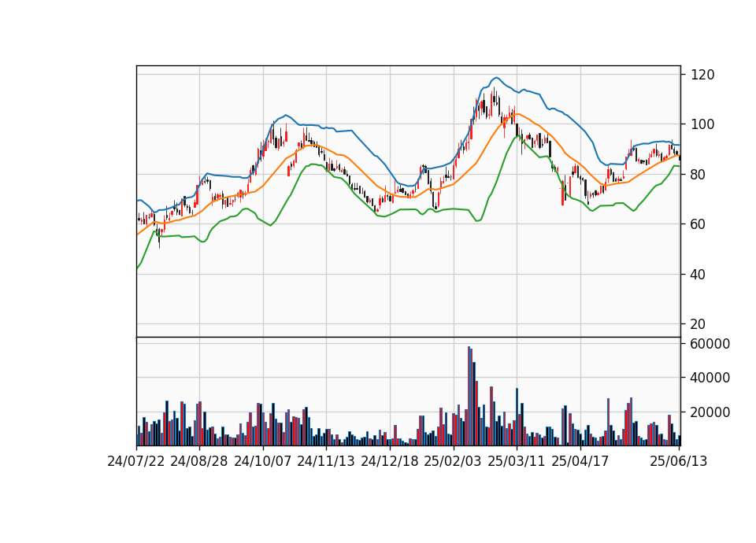Image resolution: width=756 pixels, height=543 pixels.
Task: Click the 40 price axis label
Action: 699,275
